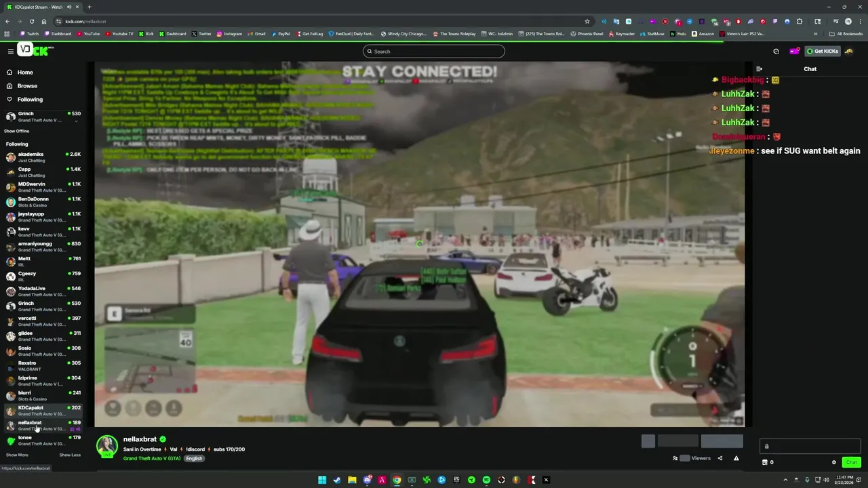Go back using browser back arrow
Viewport: 868px width, 488px height.
tap(7, 21)
